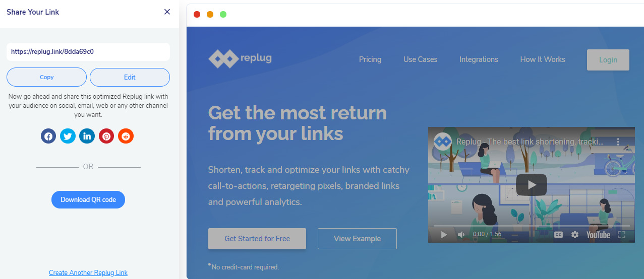Go to Integrations page

click(479, 59)
